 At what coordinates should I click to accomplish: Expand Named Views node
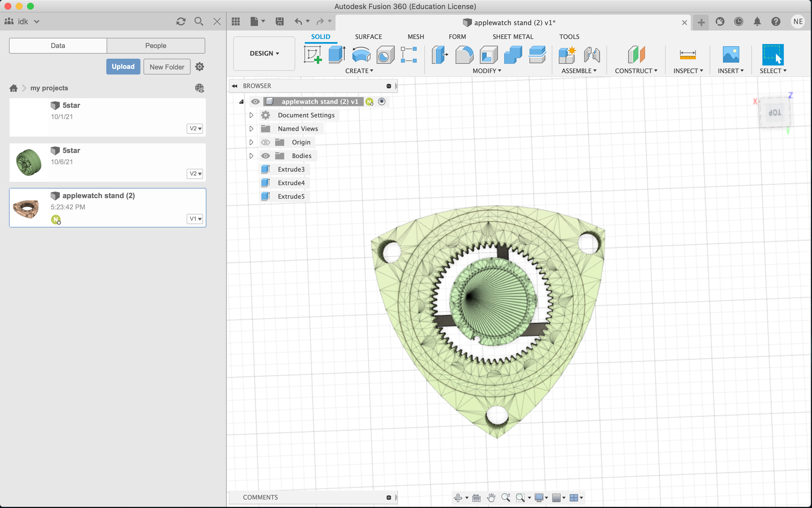(251, 129)
